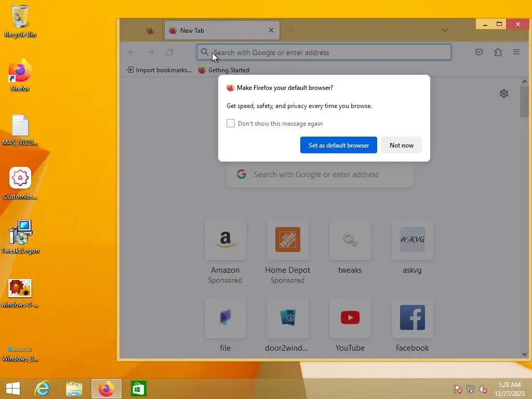This screenshot has width=532, height=399.
Task: Open a new tab with plus button
Action: pyautogui.click(x=291, y=31)
